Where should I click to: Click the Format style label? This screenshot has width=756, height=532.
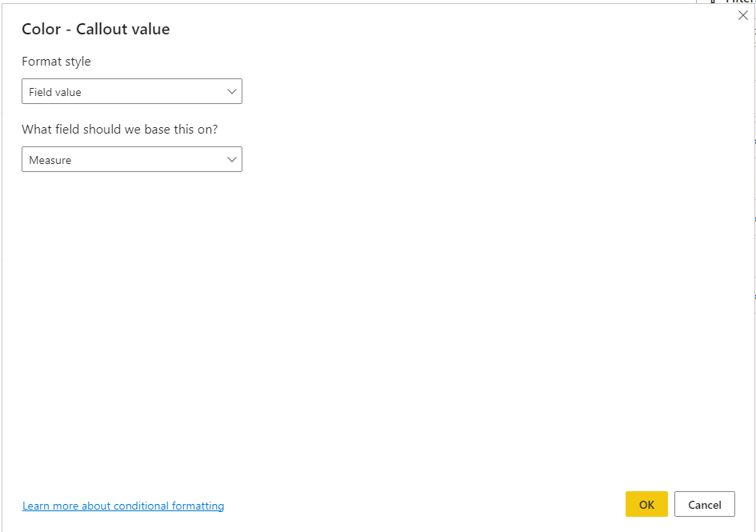point(56,61)
